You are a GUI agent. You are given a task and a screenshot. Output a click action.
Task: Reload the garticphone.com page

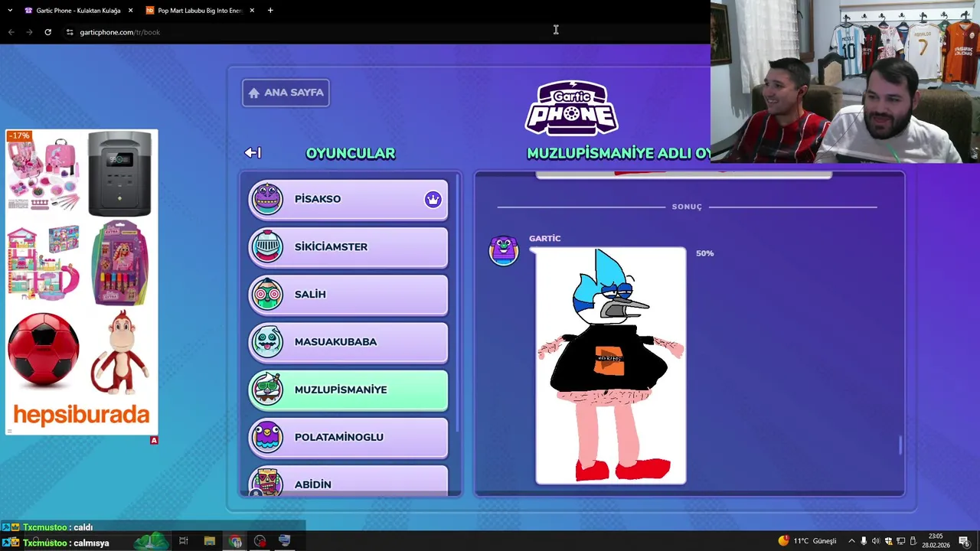click(47, 32)
